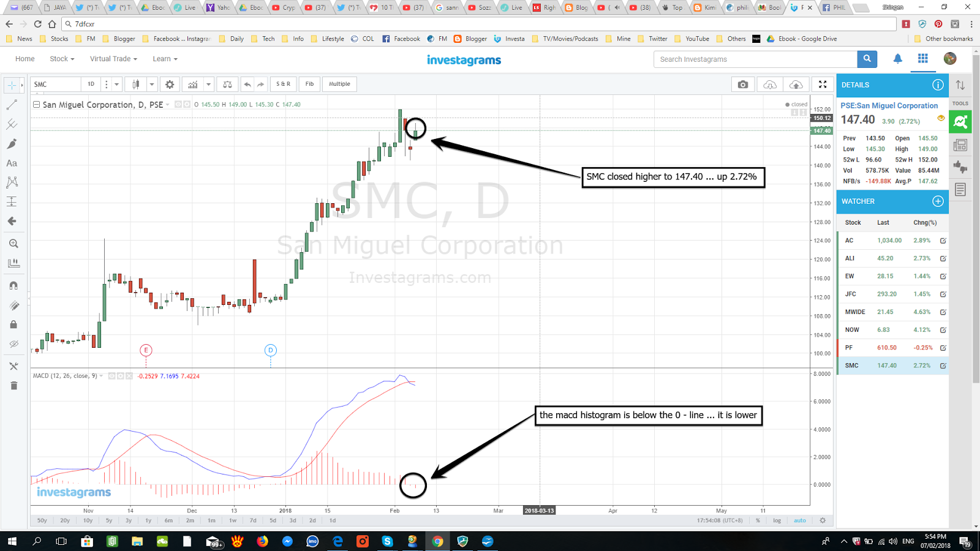Open the thumbs up/down sentiment panel
Viewport: 980px width, 551px height.
960,167
